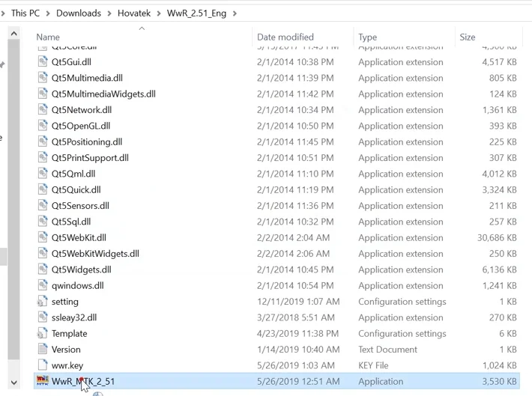
Task: Click the qwindows.dll file icon
Action: pos(43,285)
